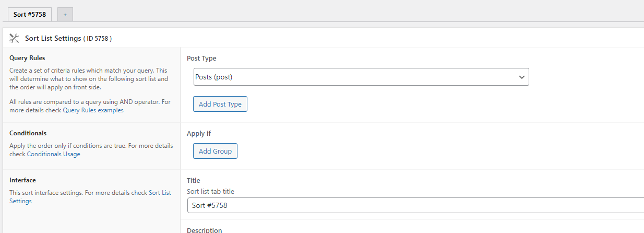644x233 pixels.
Task: Click the Sort List Settings panel heading
Action: click(53, 38)
